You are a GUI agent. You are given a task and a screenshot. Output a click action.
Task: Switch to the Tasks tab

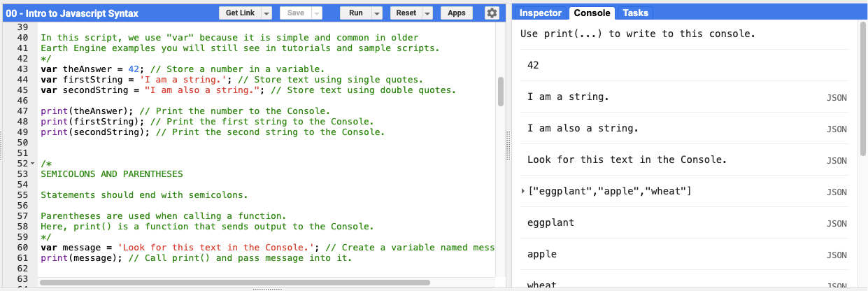[x=635, y=13]
